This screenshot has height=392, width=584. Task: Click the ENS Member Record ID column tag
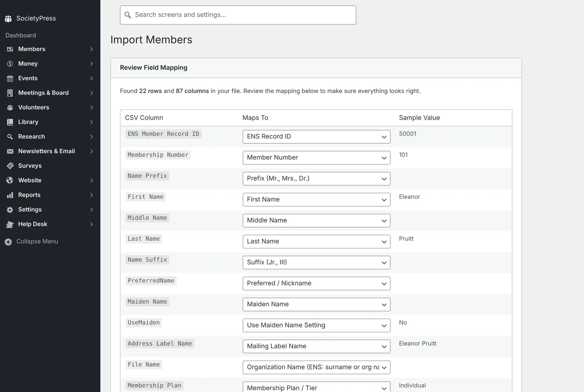point(164,134)
